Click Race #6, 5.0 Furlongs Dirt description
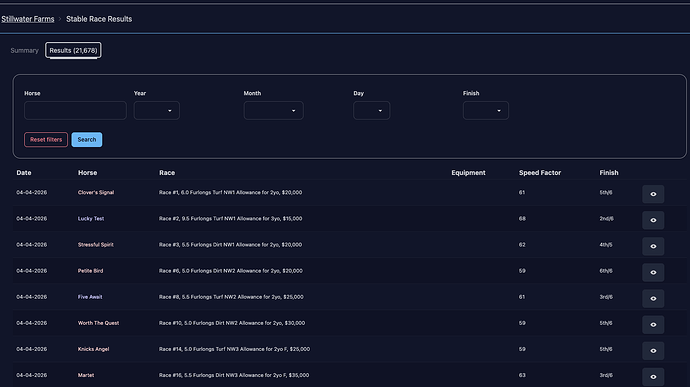 [231, 271]
